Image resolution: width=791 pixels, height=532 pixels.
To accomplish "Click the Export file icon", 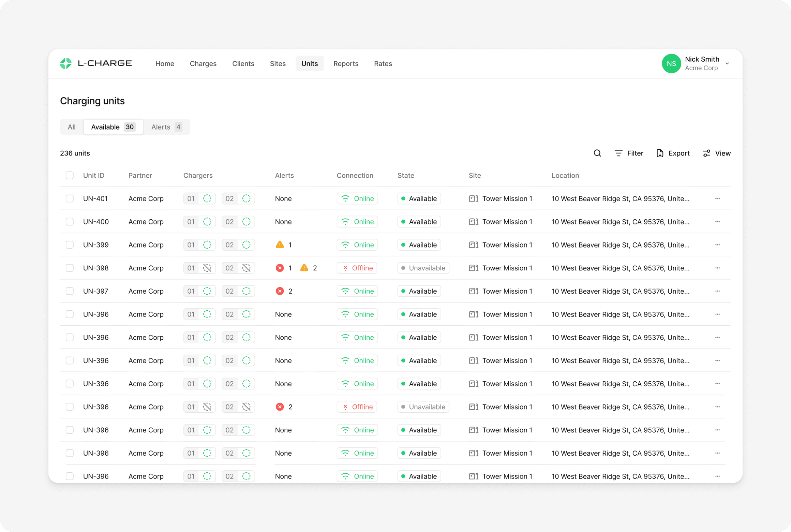I will [660, 153].
